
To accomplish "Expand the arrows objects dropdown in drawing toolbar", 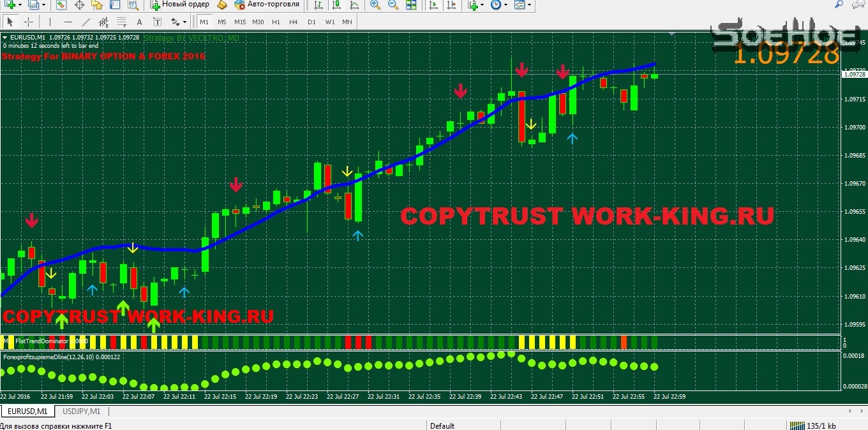I will pyautogui.click(x=184, y=22).
